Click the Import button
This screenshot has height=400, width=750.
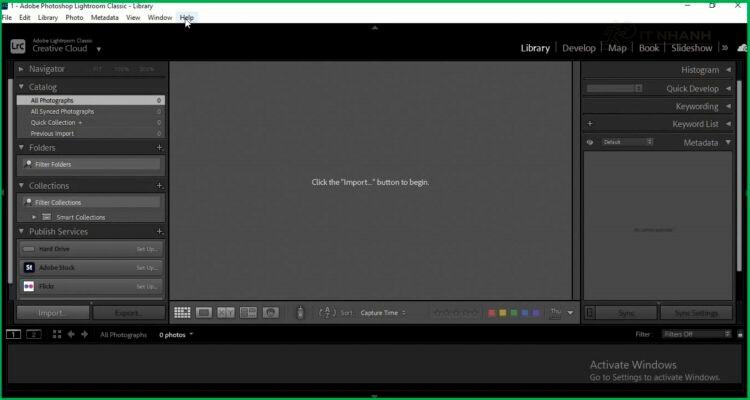tap(52, 313)
